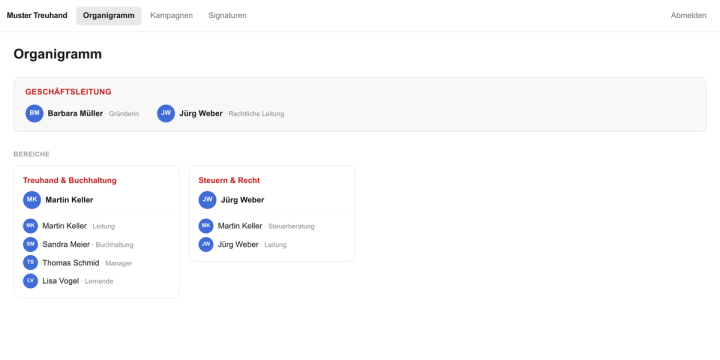Click the MK avatar beside Martin Keller · Leitung

pos(30,226)
